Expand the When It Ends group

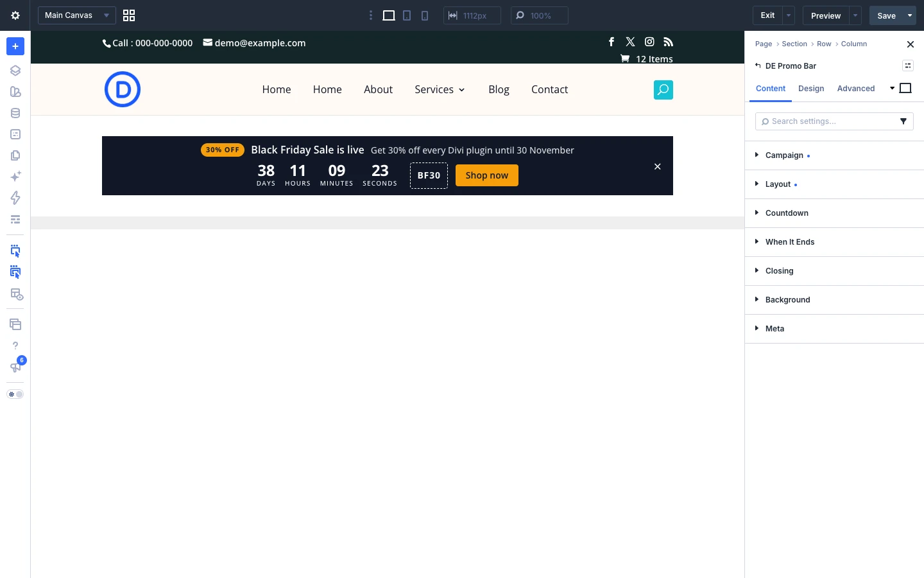click(x=834, y=242)
